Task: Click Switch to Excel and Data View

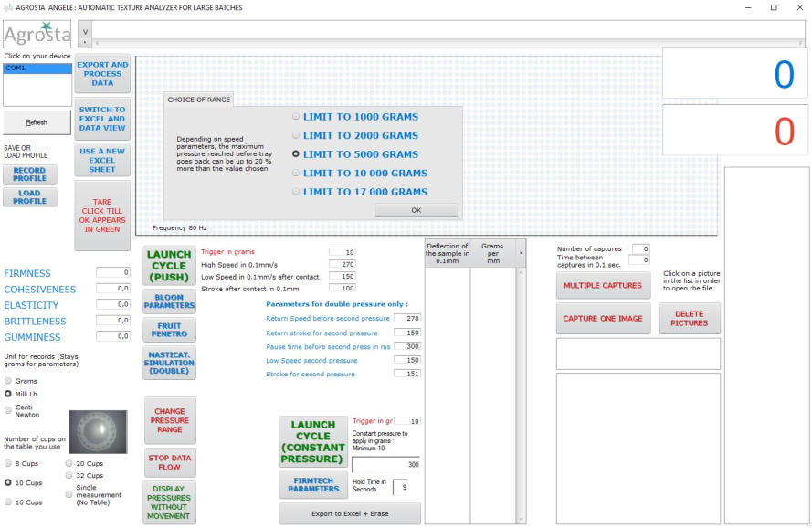Action: point(102,119)
